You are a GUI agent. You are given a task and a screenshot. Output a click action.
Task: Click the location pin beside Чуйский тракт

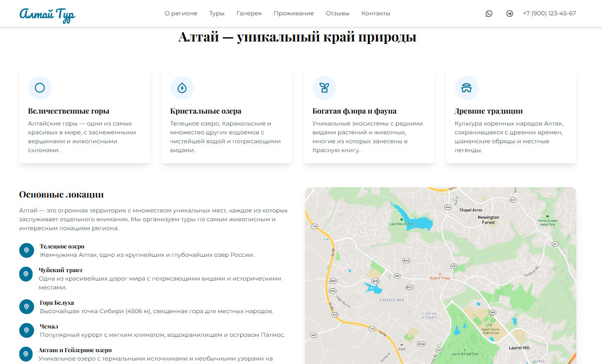pos(27,274)
